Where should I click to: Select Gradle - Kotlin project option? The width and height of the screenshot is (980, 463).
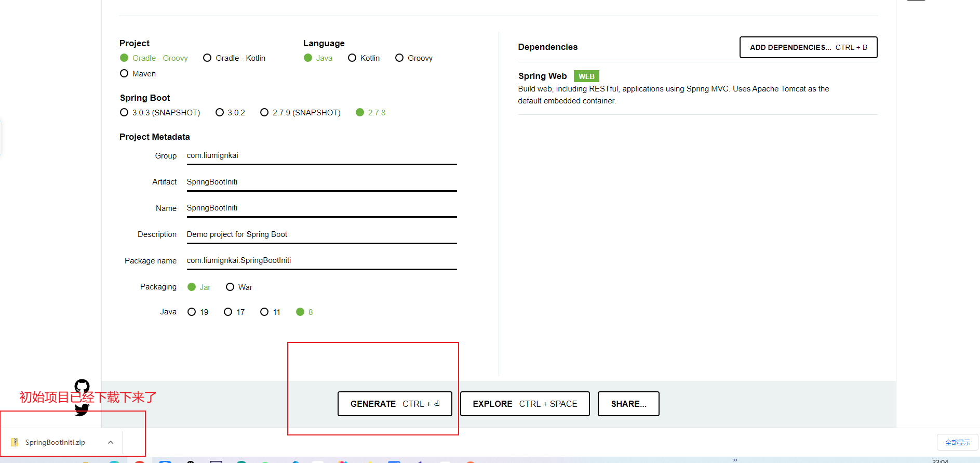pyautogui.click(x=207, y=58)
